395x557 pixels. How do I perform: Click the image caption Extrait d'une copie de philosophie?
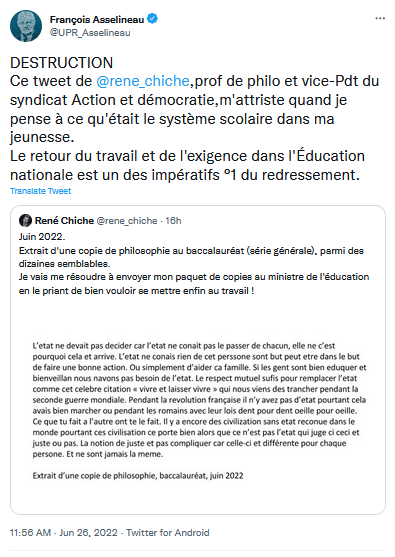click(138, 476)
